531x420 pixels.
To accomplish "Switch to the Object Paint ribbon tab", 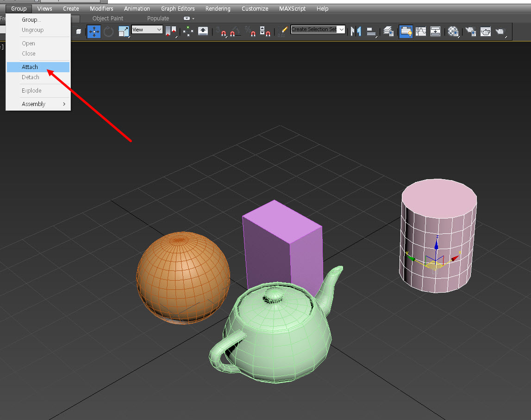I will coord(108,18).
